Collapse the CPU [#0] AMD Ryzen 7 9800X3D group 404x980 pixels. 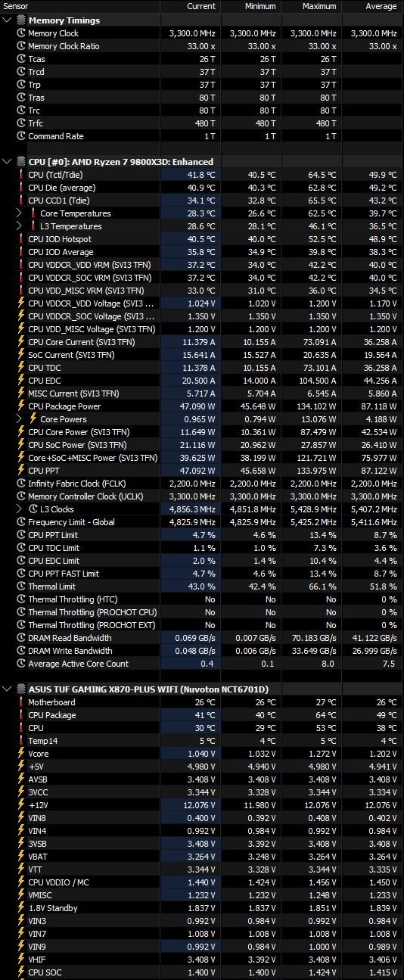click(7, 161)
